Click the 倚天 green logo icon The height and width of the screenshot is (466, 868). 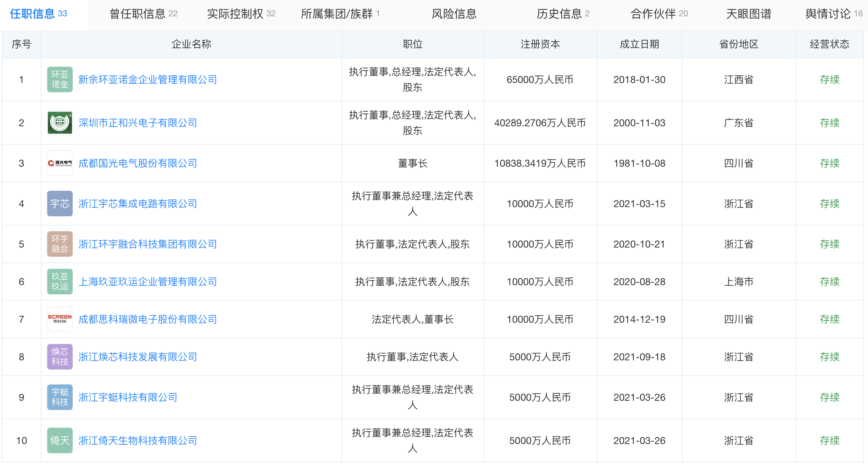click(60, 440)
